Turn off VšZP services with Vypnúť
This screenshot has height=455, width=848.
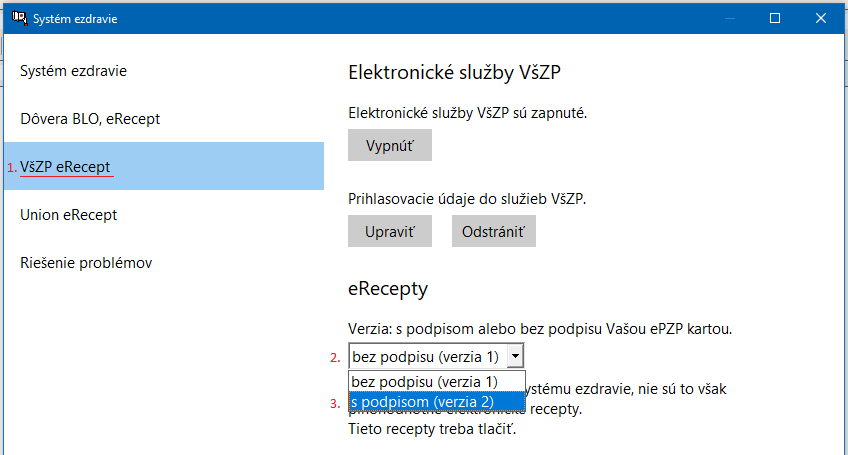click(390, 145)
